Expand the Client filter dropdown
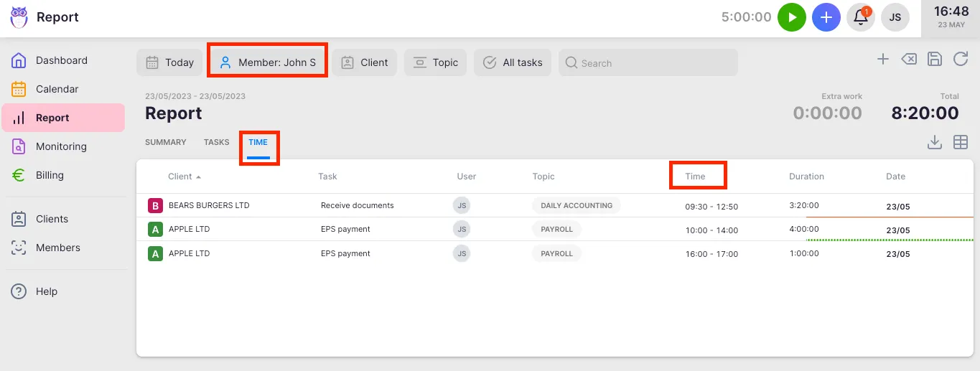The image size is (980, 371). (364, 62)
